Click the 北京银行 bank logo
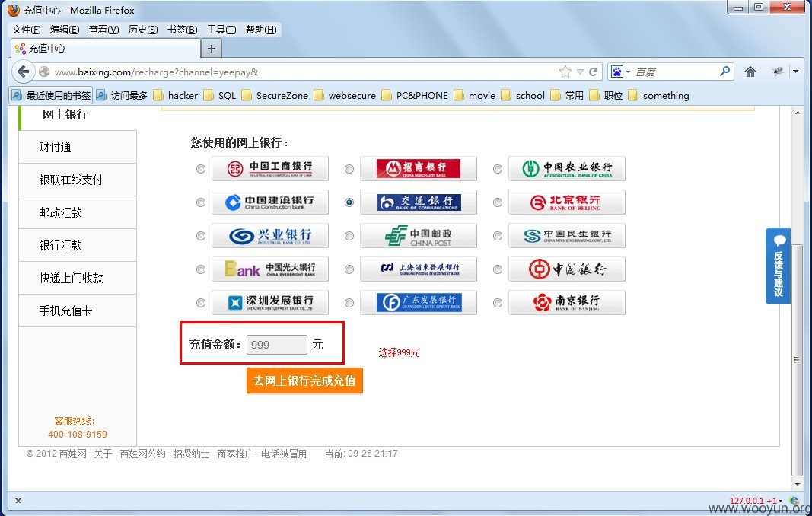 click(x=566, y=202)
